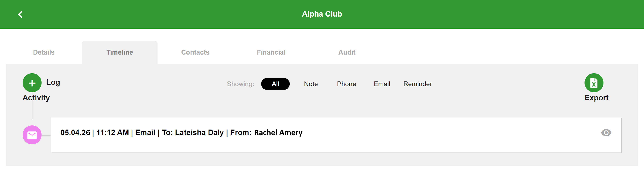
Task: Click the Export label
Action: [596, 98]
